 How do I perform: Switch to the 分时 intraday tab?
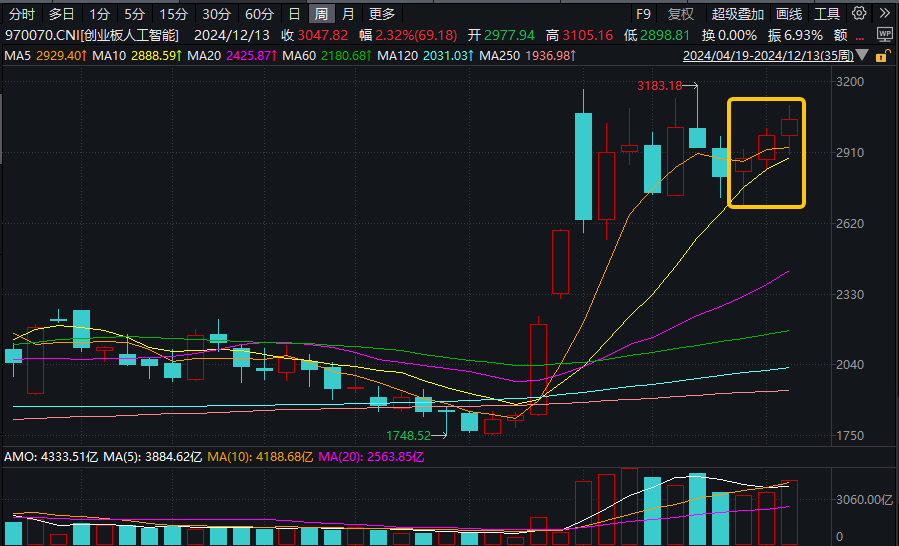click(22, 14)
